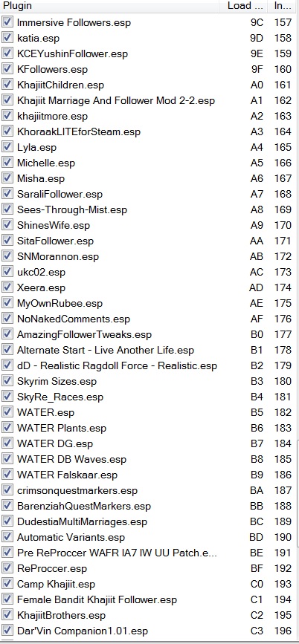Toggle the Sees-Through-Mist.esp checkbox
Image resolution: width=299 pixels, height=644 pixels.
(x=7, y=209)
